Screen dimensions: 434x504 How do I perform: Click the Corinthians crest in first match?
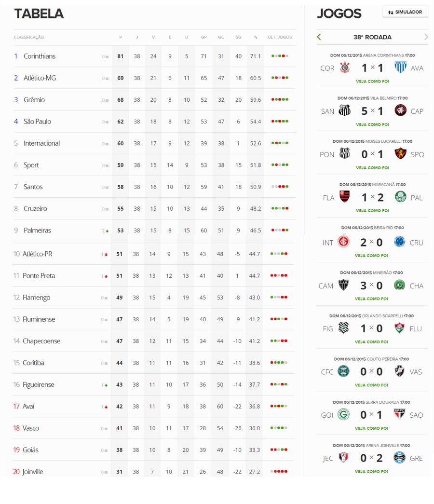click(x=345, y=68)
